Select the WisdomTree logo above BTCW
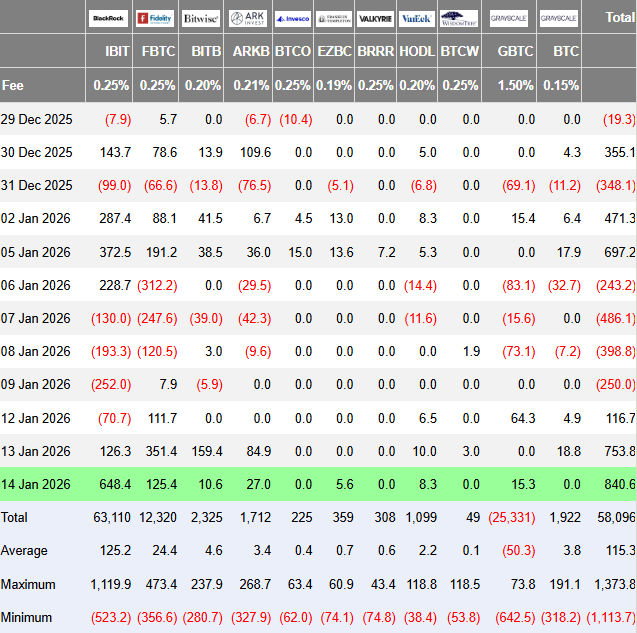 pos(459,18)
